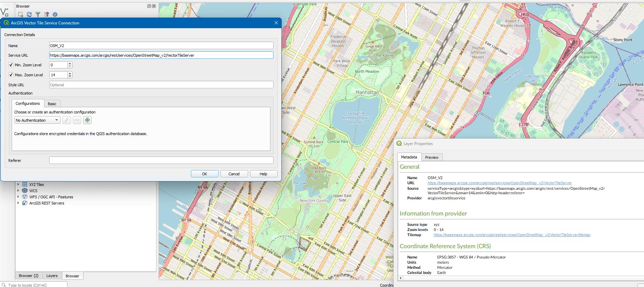This screenshot has width=644, height=287.
Task: Expand the WFS / OGC API - Features node
Action: 18,197
